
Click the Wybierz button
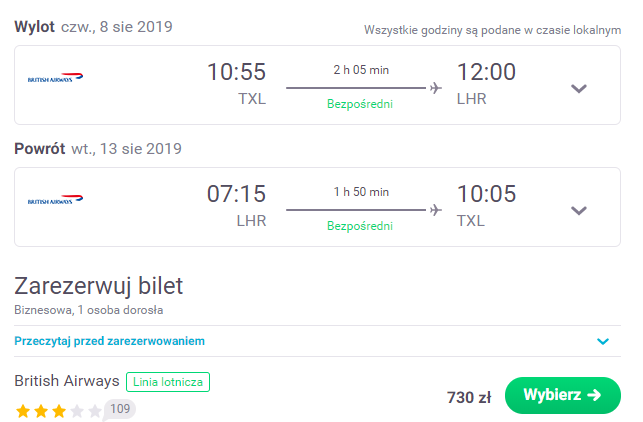563,395
